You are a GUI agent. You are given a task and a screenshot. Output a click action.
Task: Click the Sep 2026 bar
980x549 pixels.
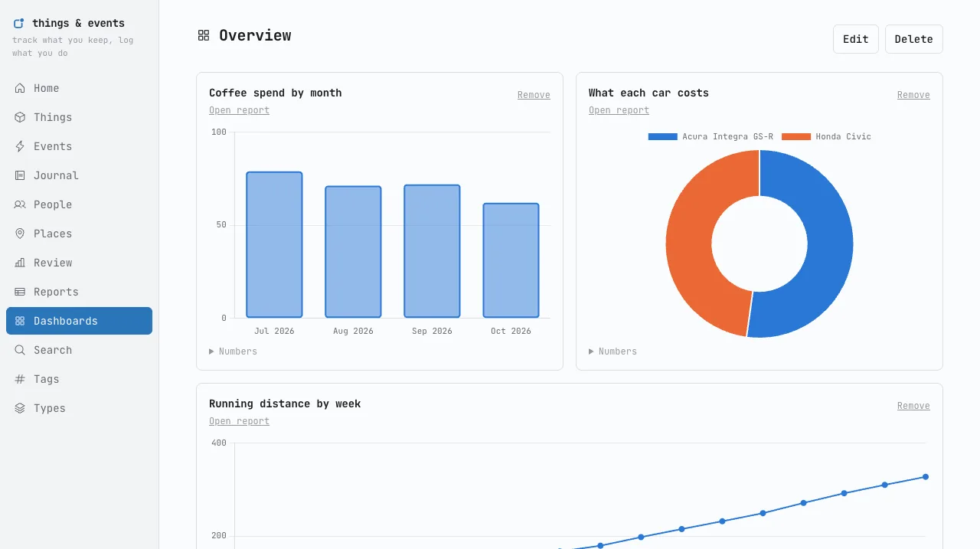pos(432,251)
